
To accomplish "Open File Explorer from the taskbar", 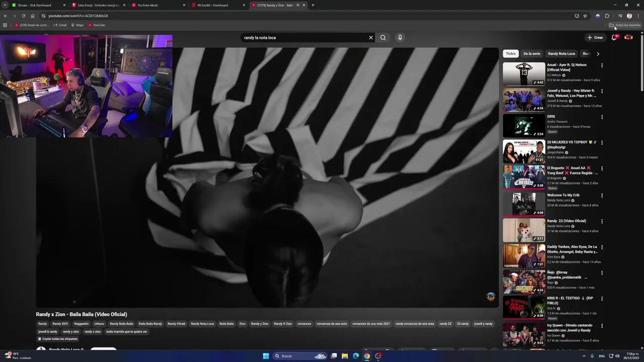I will point(345,356).
